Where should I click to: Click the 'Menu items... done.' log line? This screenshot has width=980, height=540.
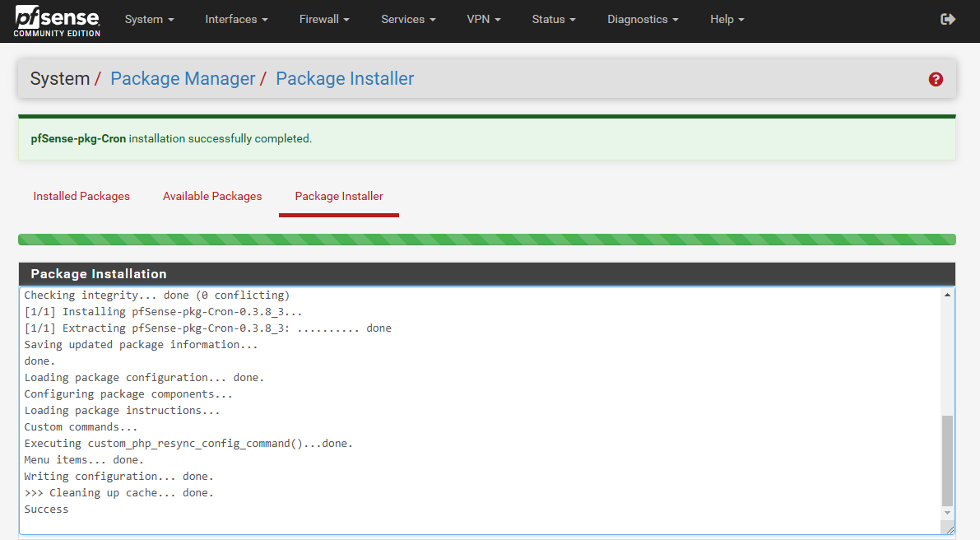(x=84, y=460)
